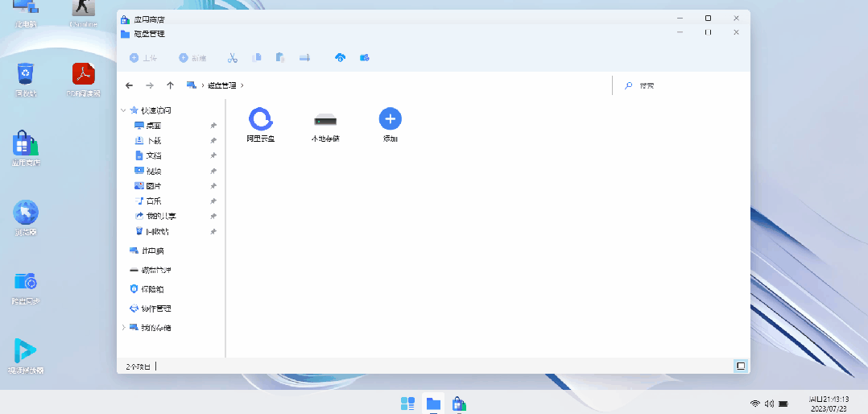Click the view mode icon in status bar
Image resolution: width=868 pixels, height=414 pixels.
point(741,366)
